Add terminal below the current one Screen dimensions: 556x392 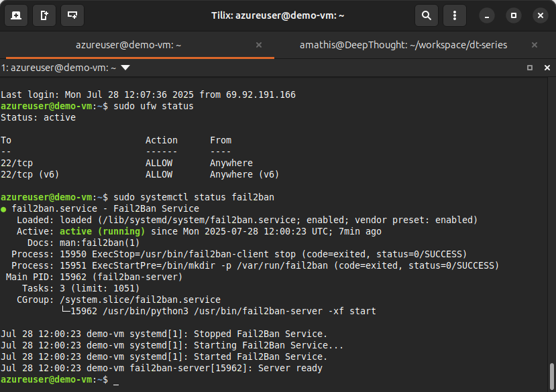pos(72,15)
